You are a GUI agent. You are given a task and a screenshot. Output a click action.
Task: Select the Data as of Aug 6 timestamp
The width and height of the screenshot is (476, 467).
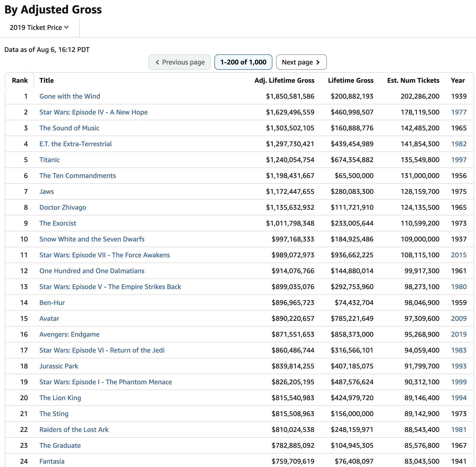click(x=47, y=50)
